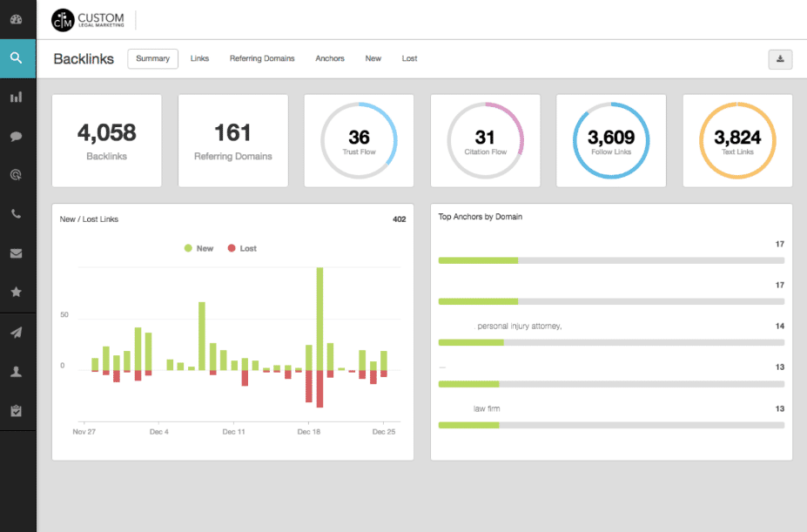807x532 pixels.
Task: Open the bar chart analytics icon
Action: pos(17,97)
